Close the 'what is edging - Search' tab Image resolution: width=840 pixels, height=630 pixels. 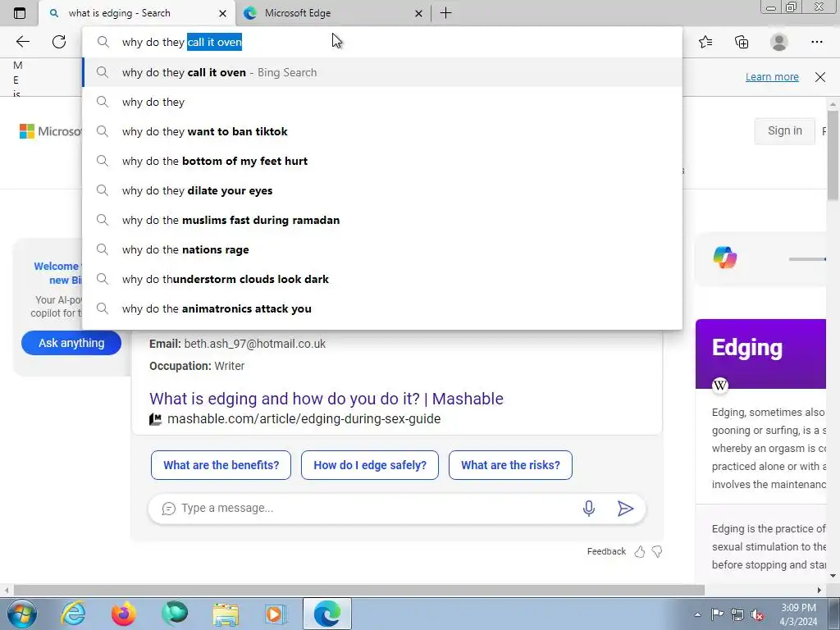click(223, 13)
